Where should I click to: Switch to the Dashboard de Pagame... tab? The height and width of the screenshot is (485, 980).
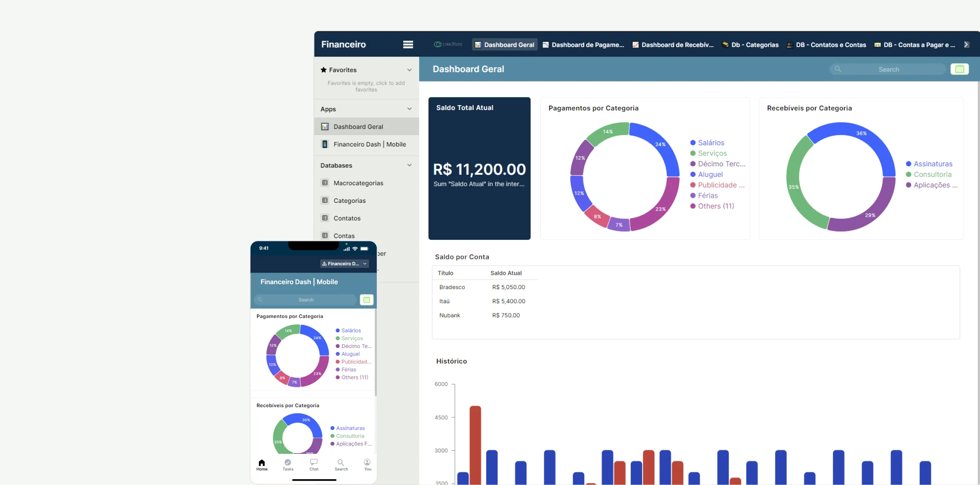(583, 45)
